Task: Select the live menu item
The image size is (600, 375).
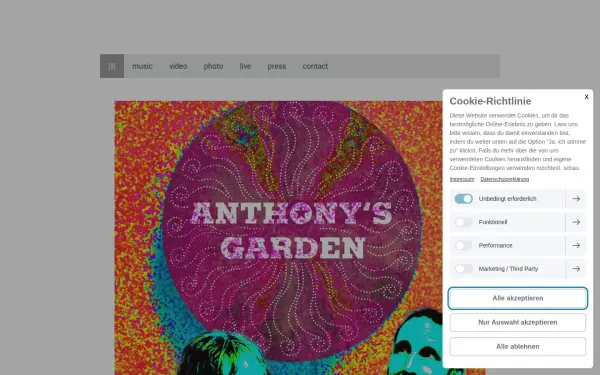Action: 245,66
